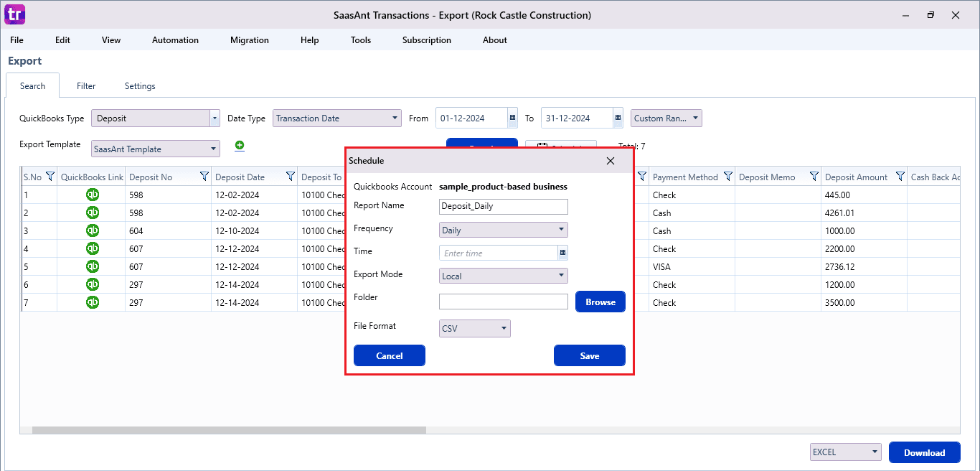
Task: Open the Help menu
Action: pyautogui.click(x=310, y=40)
